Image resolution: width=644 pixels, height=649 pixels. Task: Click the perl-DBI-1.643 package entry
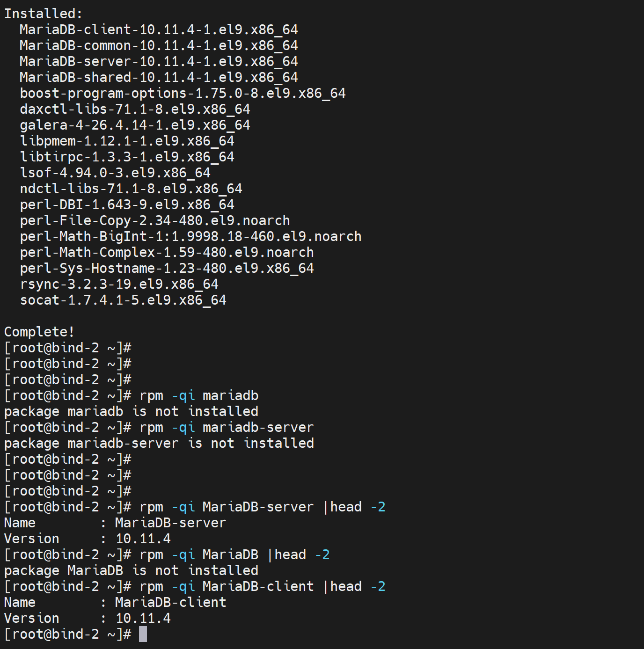tap(127, 204)
